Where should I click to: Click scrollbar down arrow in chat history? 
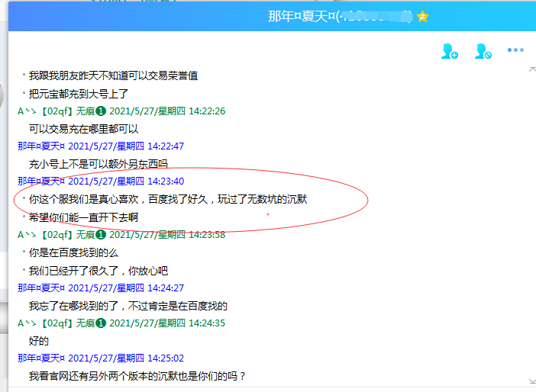pos(531,380)
